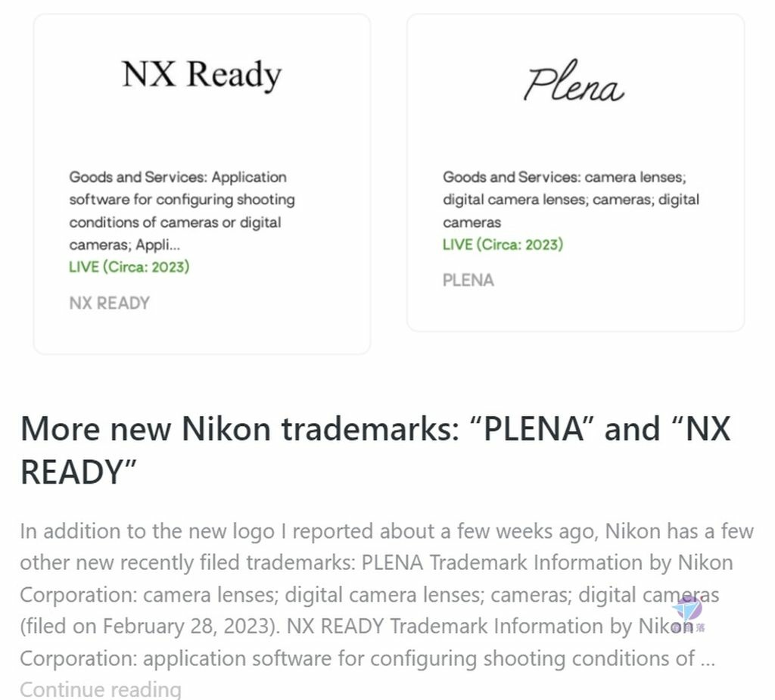This screenshot has width=775, height=700.
Task: Open the NX Ready trademark logo image
Action: tap(201, 75)
